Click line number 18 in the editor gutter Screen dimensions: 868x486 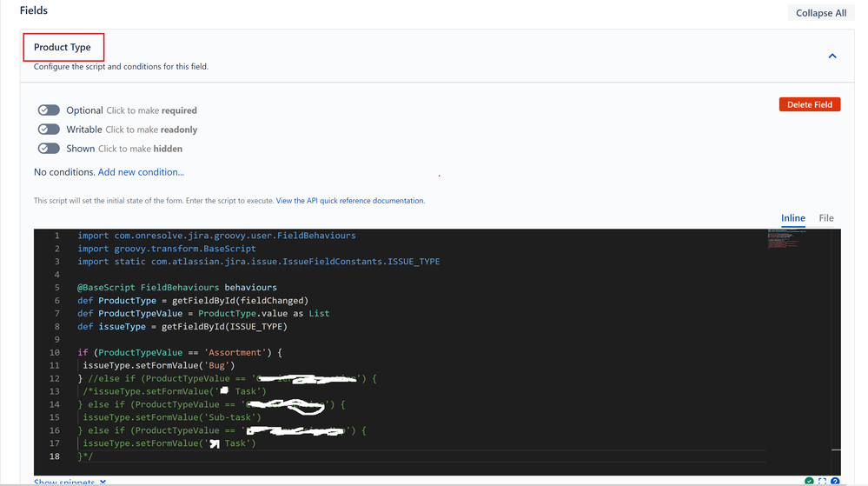(54, 456)
